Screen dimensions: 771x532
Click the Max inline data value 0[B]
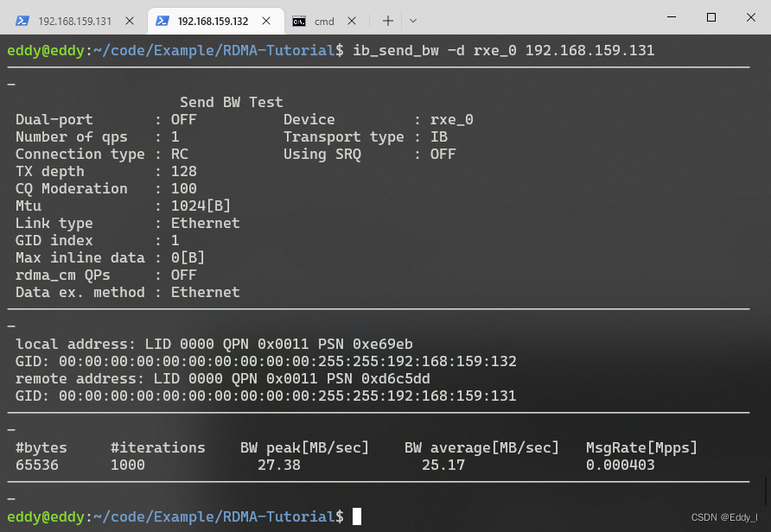click(x=188, y=257)
